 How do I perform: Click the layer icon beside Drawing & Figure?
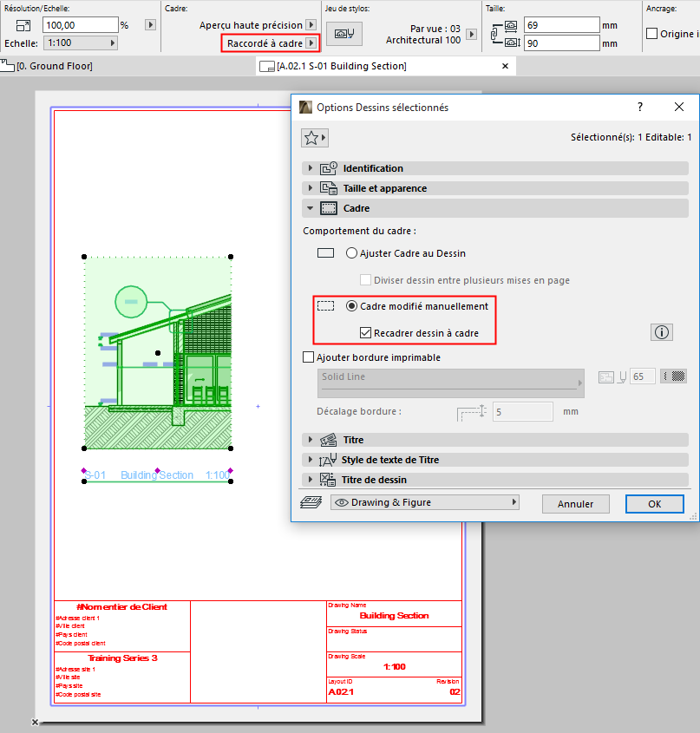click(311, 502)
